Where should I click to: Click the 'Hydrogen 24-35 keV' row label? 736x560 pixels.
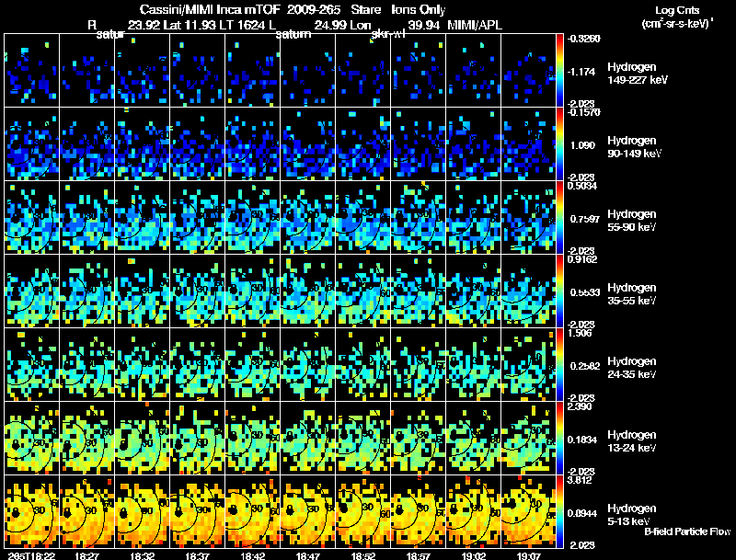[x=632, y=368]
